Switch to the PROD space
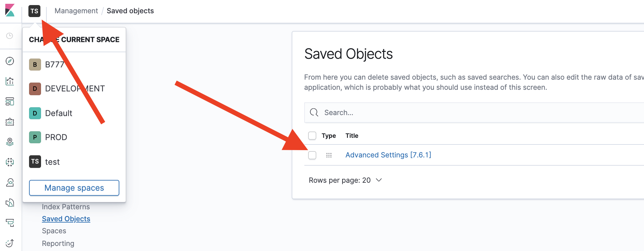The image size is (644, 251). pos(56,137)
